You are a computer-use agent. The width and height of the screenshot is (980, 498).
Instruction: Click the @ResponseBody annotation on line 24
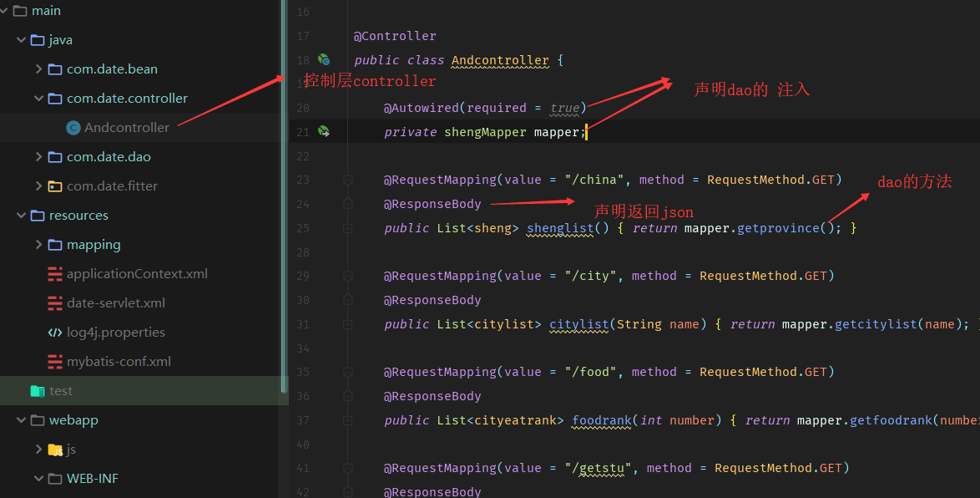tap(432, 204)
